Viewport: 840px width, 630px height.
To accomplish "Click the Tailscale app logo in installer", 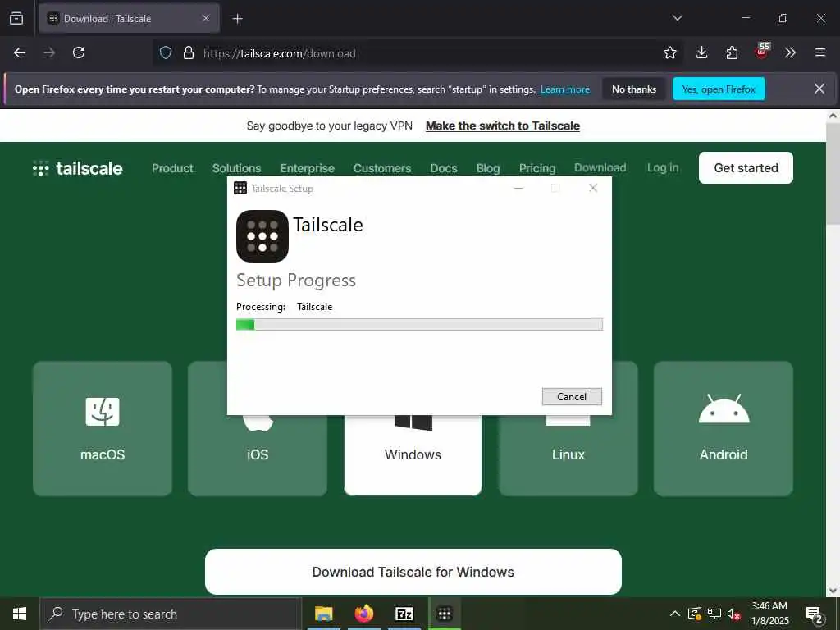I will point(262,236).
